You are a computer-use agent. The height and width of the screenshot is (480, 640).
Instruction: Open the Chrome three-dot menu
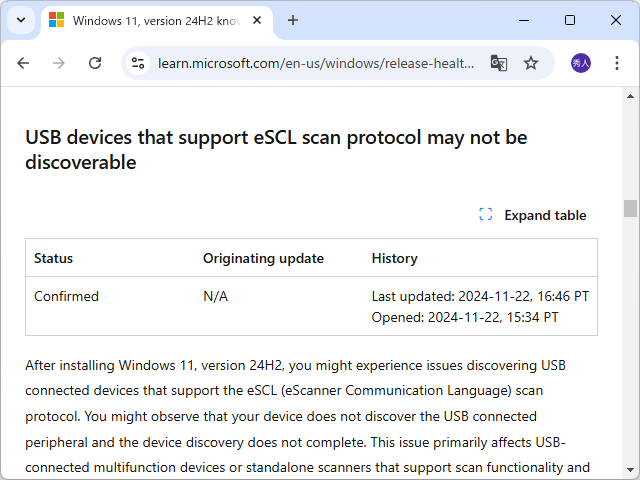[617, 63]
